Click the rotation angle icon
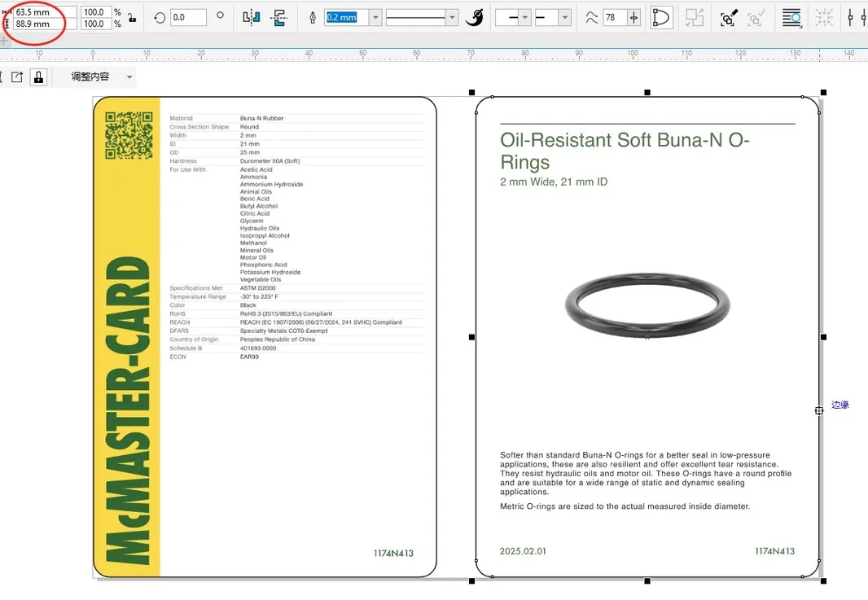Screen dimensions: 868x600 coord(160,18)
